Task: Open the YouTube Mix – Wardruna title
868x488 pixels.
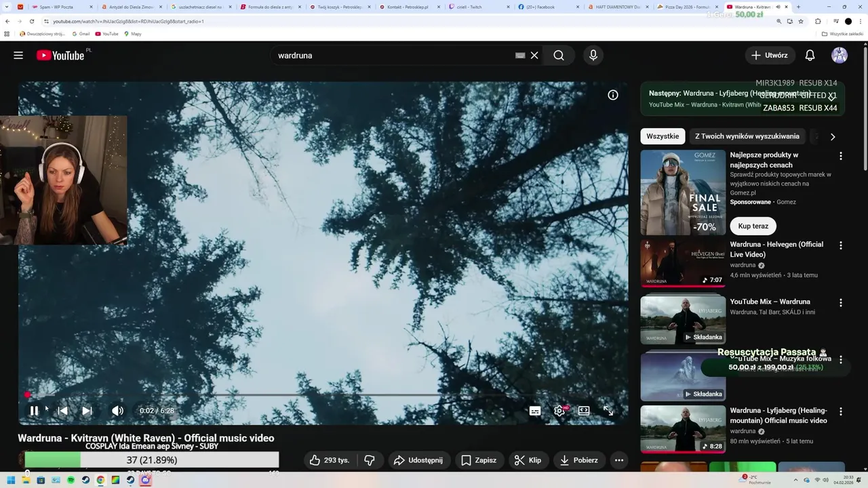Action: tap(770, 302)
